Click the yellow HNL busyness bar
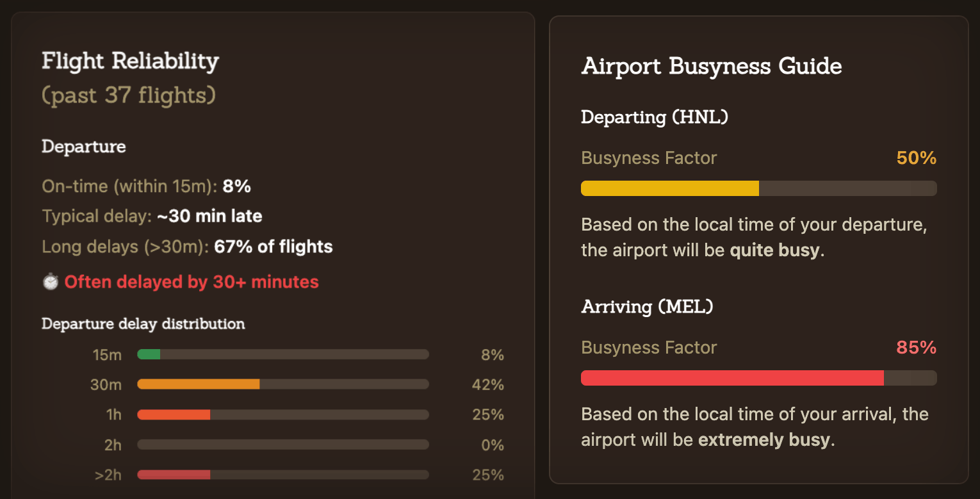This screenshot has height=499, width=980. pos(669,188)
